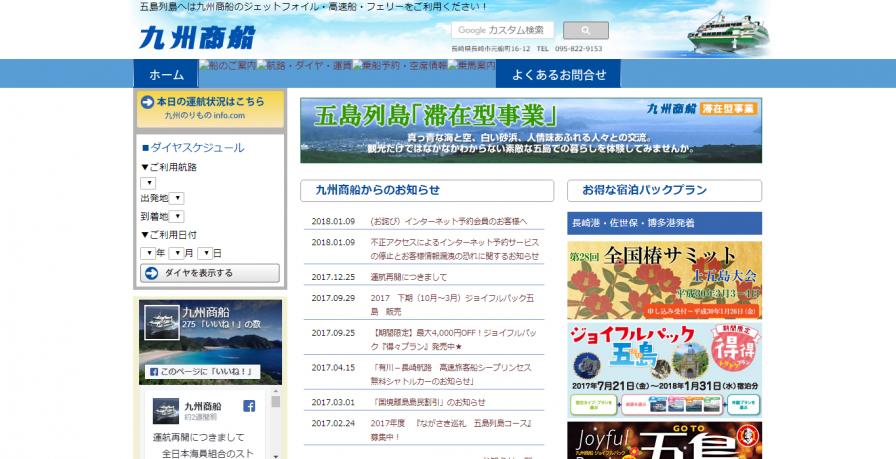
Task: Open the 船のご案内 menu item
Action: [227, 65]
